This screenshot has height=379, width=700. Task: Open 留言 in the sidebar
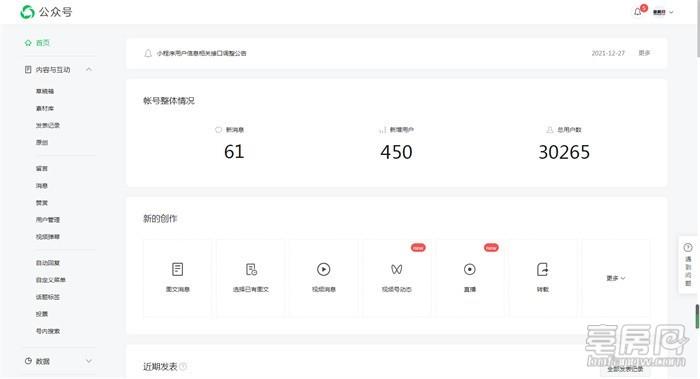tap(42, 168)
